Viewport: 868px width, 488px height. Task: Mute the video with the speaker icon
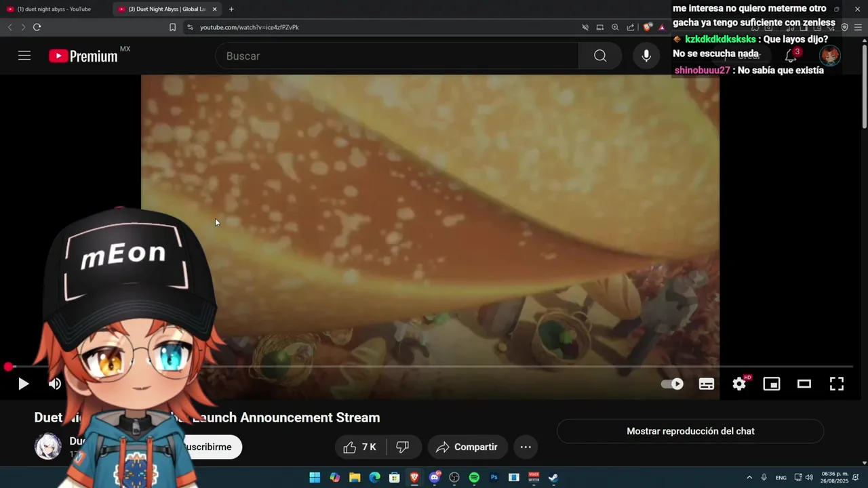coord(55,384)
